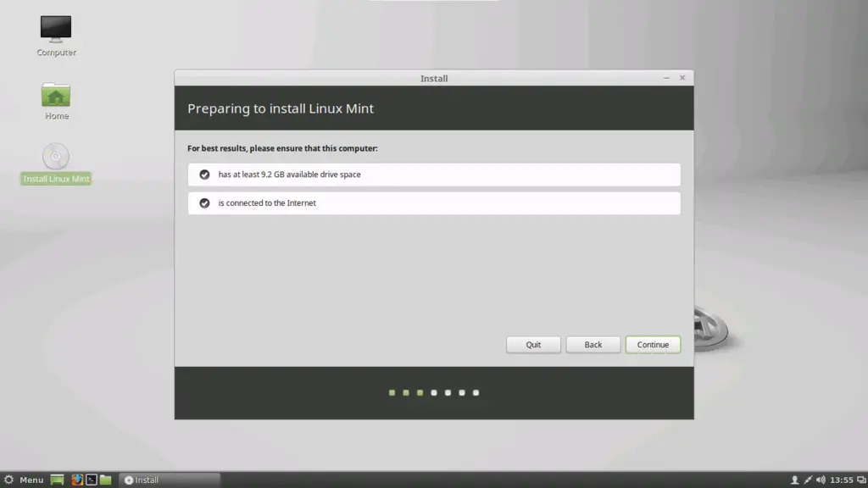The width and height of the screenshot is (868, 488).
Task: Click the Continue button
Action: pyautogui.click(x=653, y=345)
